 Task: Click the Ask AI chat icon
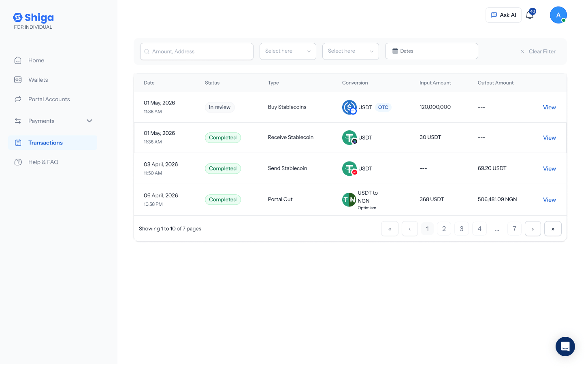point(494,15)
